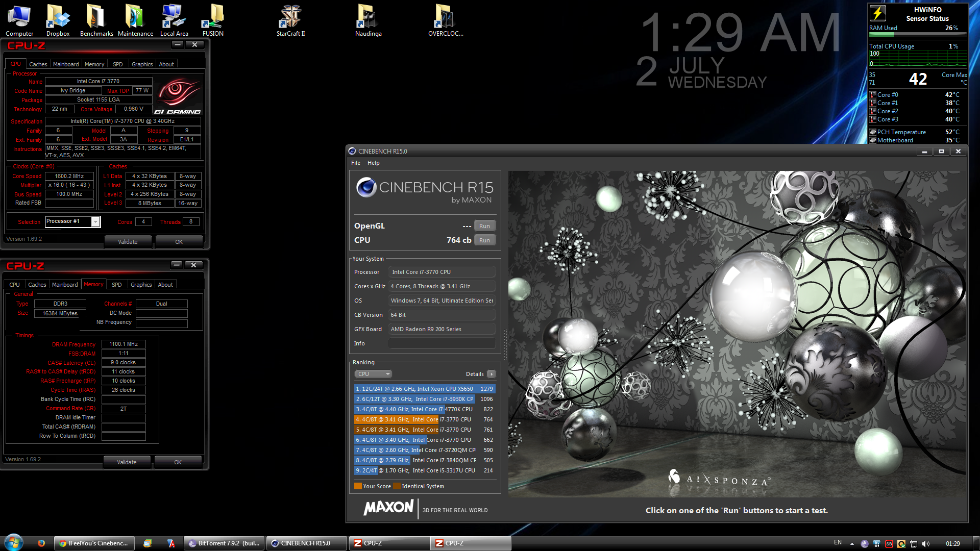The height and width of the screenshot is (551, 980).
Task: Select ranking row 9 Intel Core i5-3317U
Action: point(425,470)
